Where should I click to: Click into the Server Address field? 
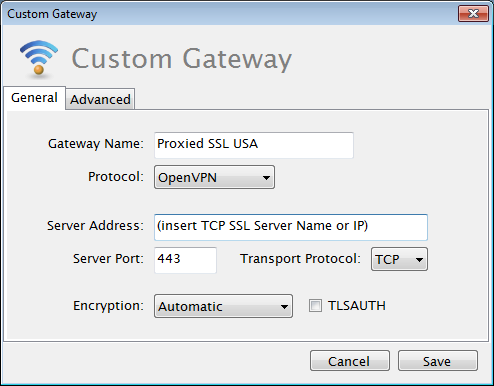point(291,227)
